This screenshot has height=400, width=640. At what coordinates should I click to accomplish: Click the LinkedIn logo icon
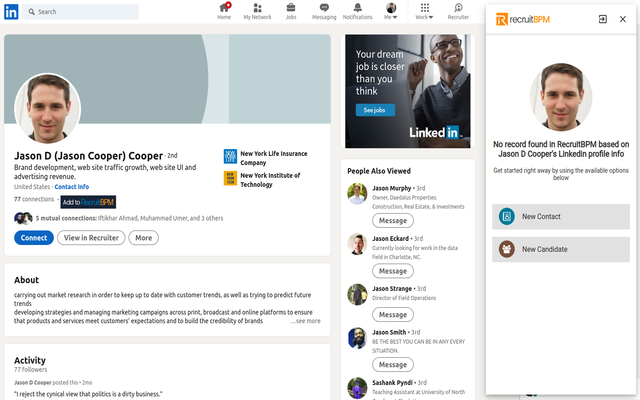(11, 12)
